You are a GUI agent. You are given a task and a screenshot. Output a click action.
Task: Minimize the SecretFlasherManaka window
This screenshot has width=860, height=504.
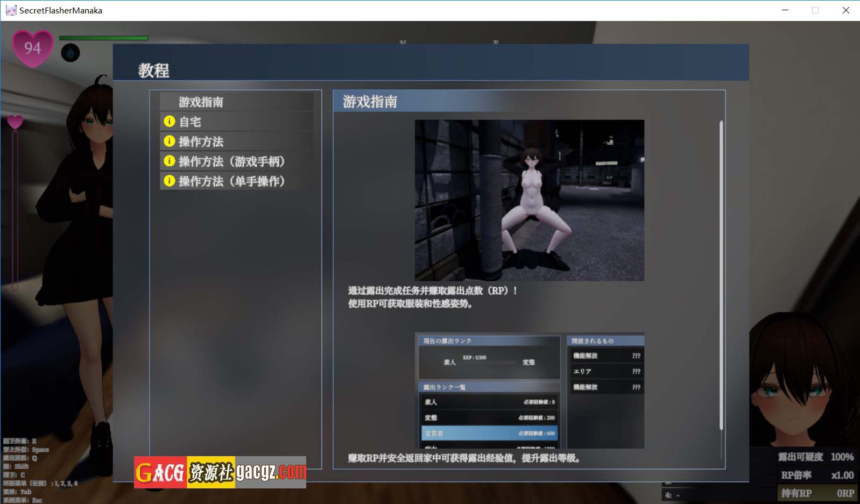click(785, 10)
